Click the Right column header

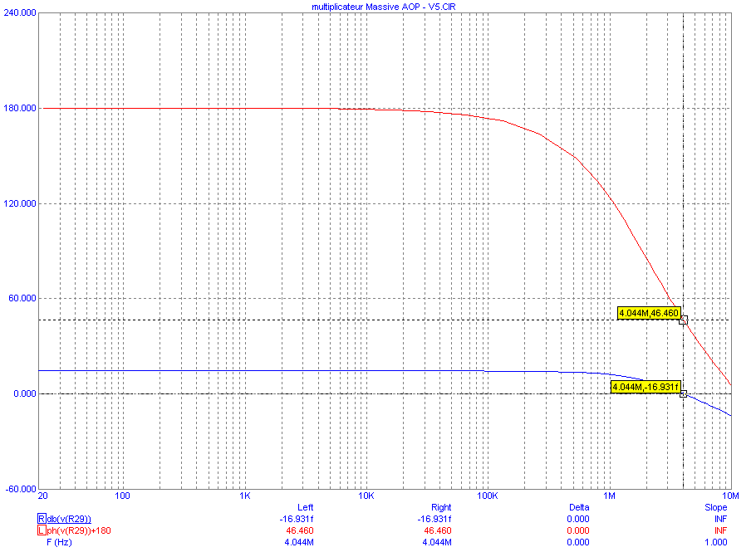[441, 507]
